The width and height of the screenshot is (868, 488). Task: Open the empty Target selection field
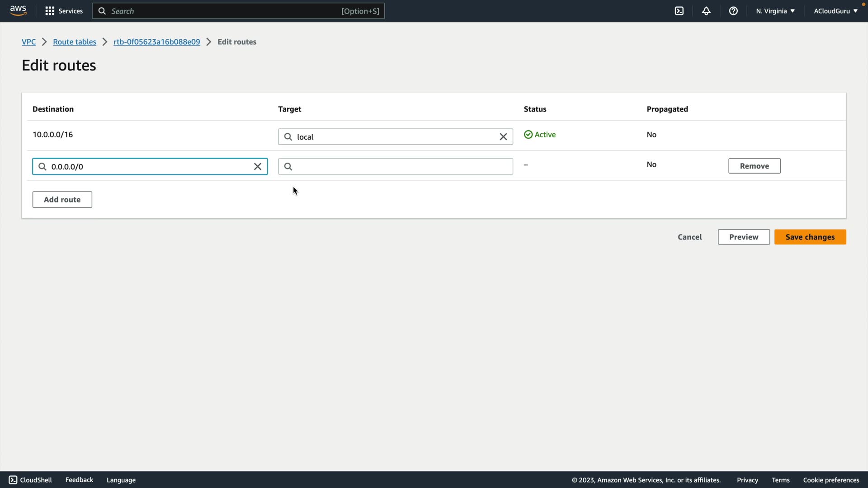point(396,167)
